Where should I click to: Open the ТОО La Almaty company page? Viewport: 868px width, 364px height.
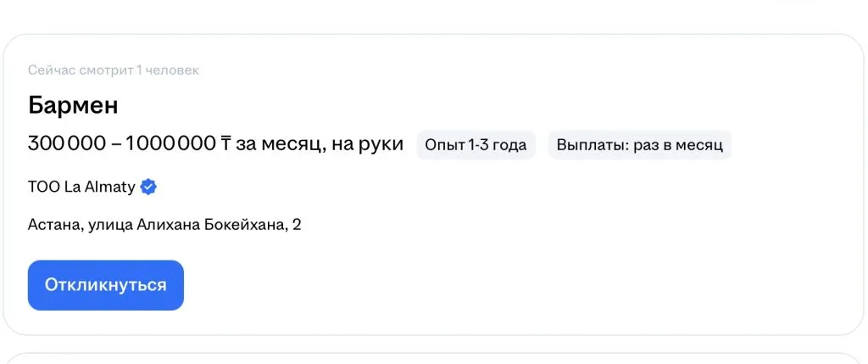coord(81,188)
